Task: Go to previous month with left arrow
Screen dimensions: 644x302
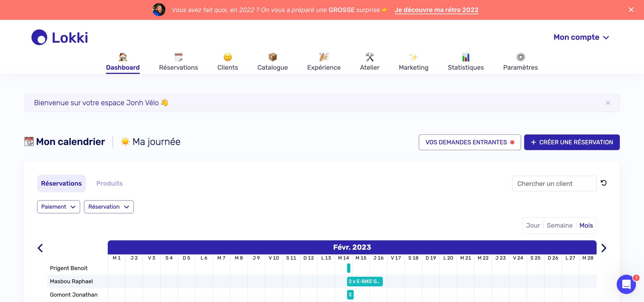Action: point(40,248)
